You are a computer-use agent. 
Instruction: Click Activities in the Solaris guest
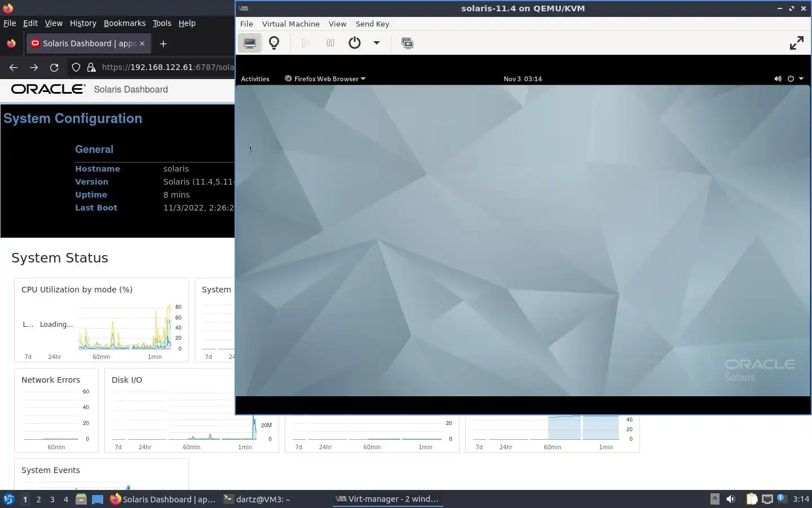coord(255,79)
